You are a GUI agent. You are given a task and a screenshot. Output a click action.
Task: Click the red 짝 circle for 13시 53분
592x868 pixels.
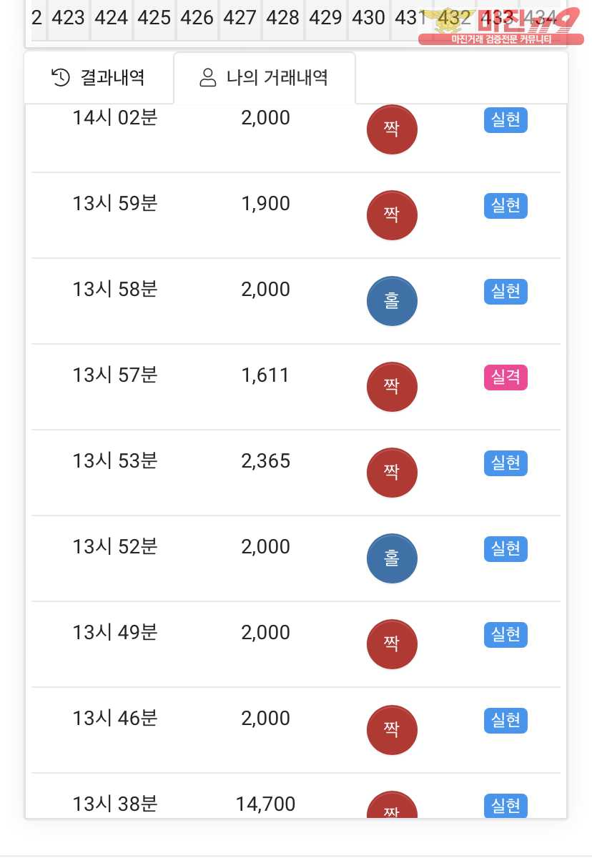click(391, 473)
